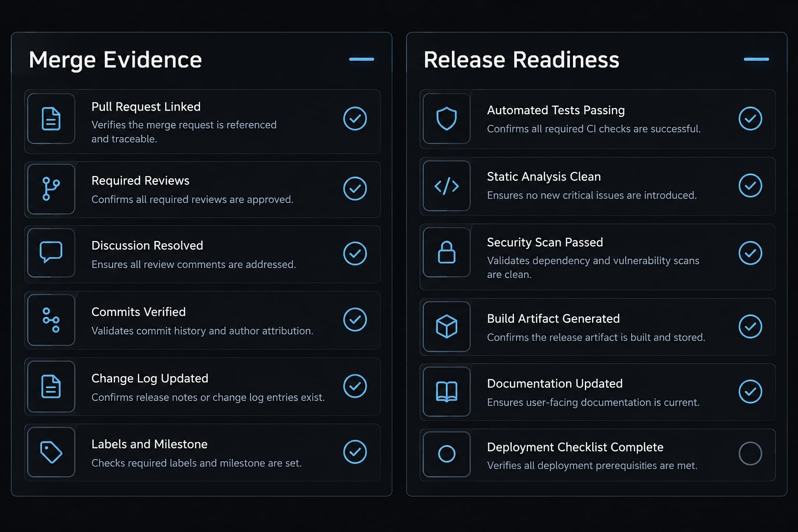Click the Merge Evidence panel heading
The height and width of the screenshot is (532, 798).
pos(115,60)
